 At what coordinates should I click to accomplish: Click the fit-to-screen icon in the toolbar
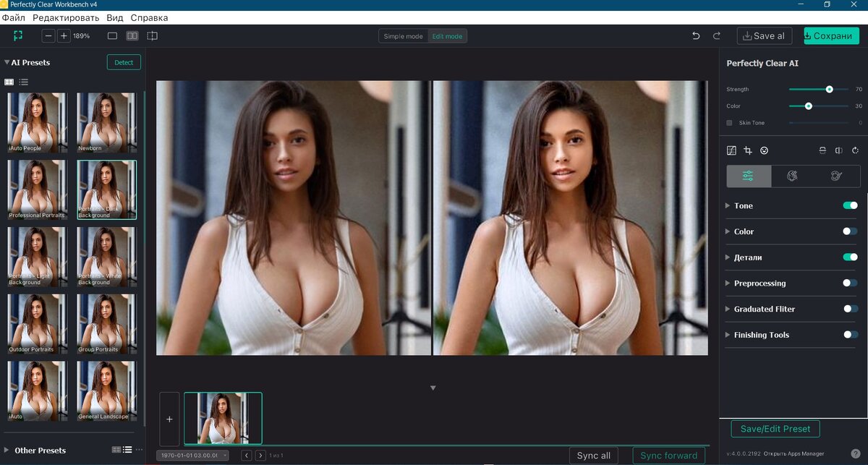tap(18, 35)
